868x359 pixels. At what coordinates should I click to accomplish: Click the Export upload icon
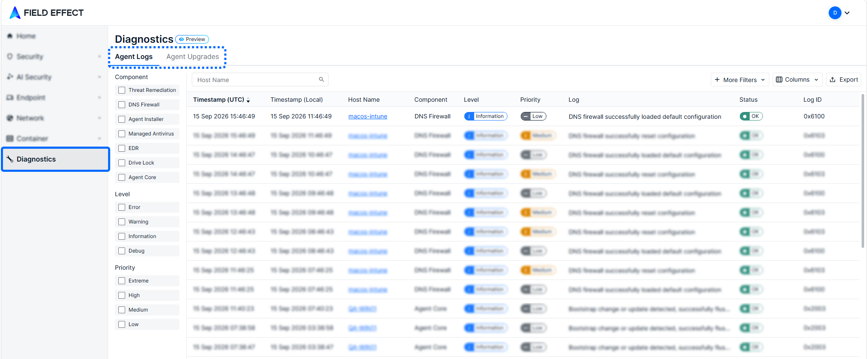[x=833, y=79]
